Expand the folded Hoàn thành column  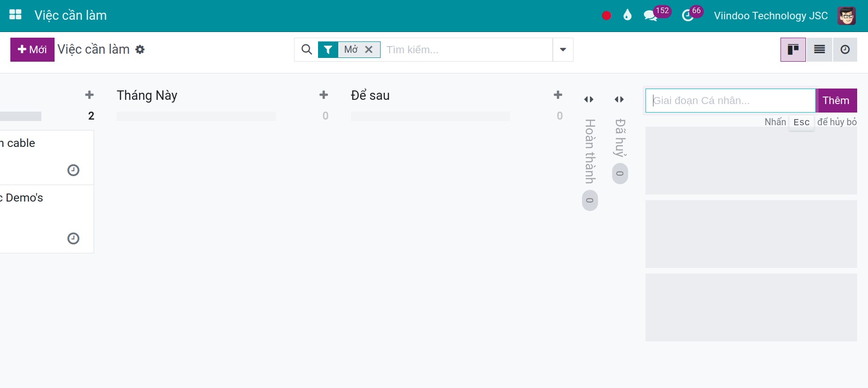(589, 99)
